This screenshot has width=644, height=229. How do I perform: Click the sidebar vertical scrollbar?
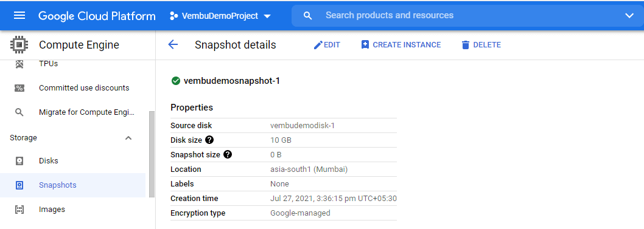(152, 154)
